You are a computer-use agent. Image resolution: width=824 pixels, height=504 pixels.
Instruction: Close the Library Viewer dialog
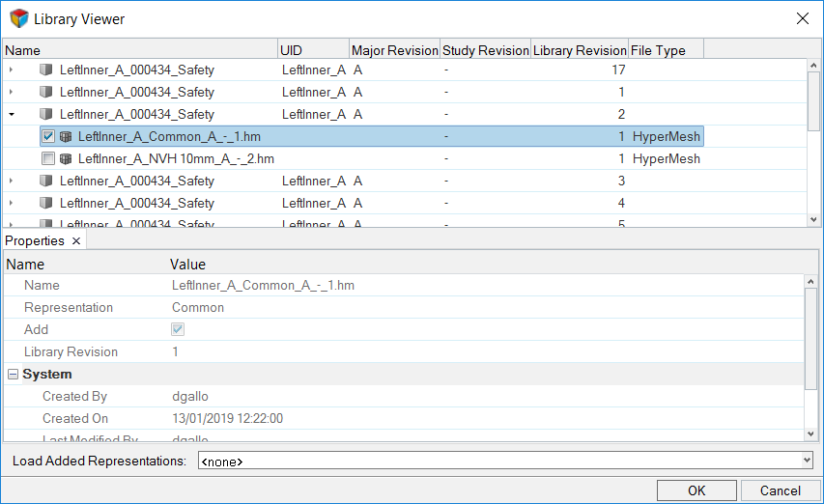click(803, 19)
